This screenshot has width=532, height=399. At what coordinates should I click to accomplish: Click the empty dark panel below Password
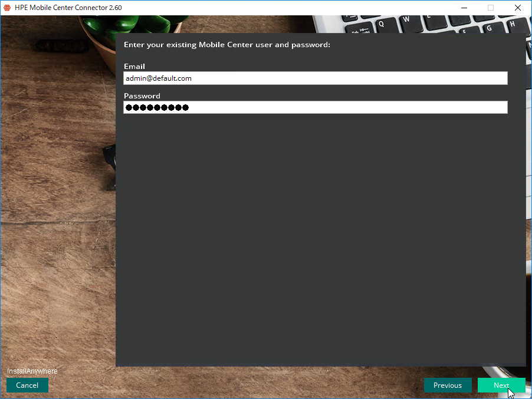pyautogui.click(x=321, y=238)
